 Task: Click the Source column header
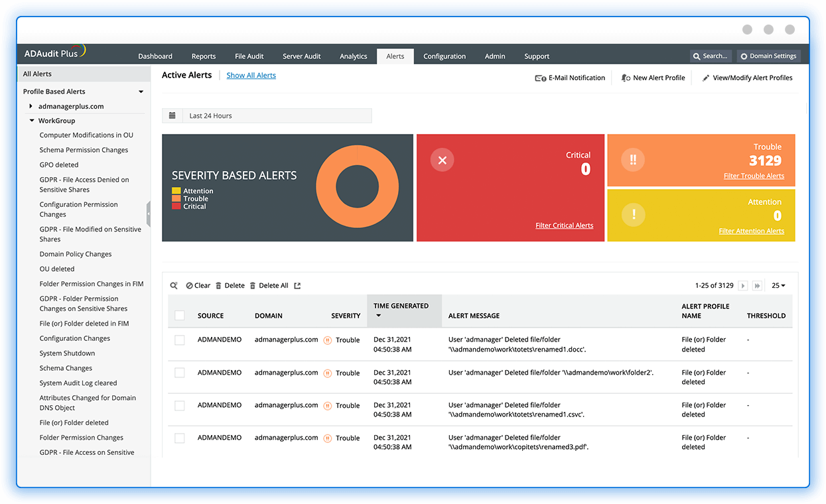[x=211, y=316]
